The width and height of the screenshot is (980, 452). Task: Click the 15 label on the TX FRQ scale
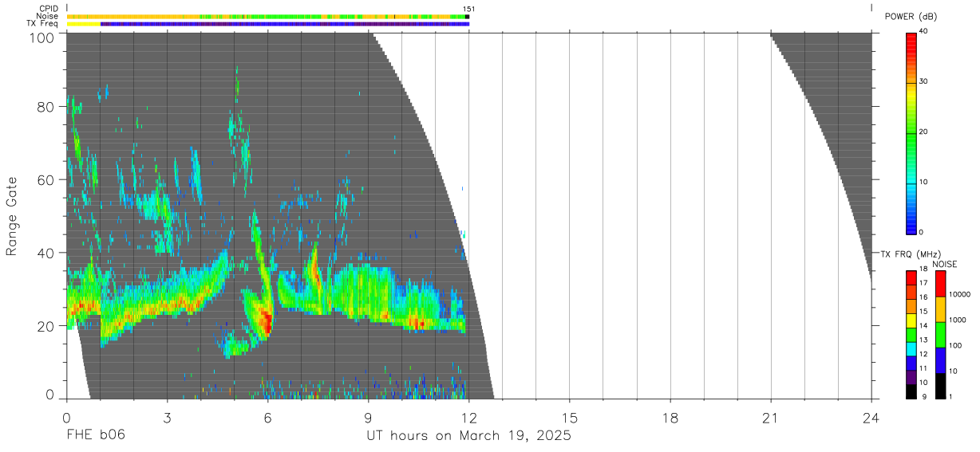[923, 312]
